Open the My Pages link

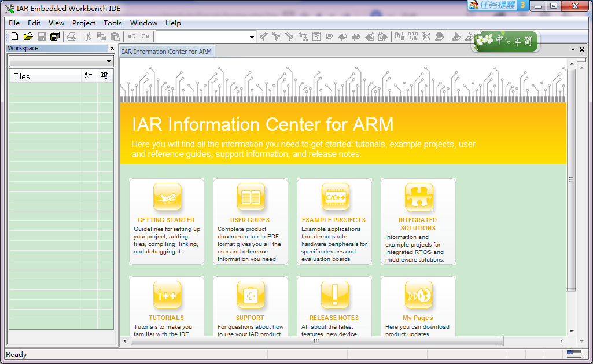point(418,318)
